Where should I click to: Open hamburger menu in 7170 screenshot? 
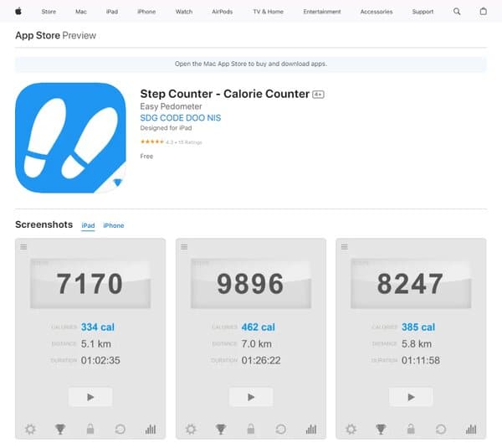coord(23,247)
